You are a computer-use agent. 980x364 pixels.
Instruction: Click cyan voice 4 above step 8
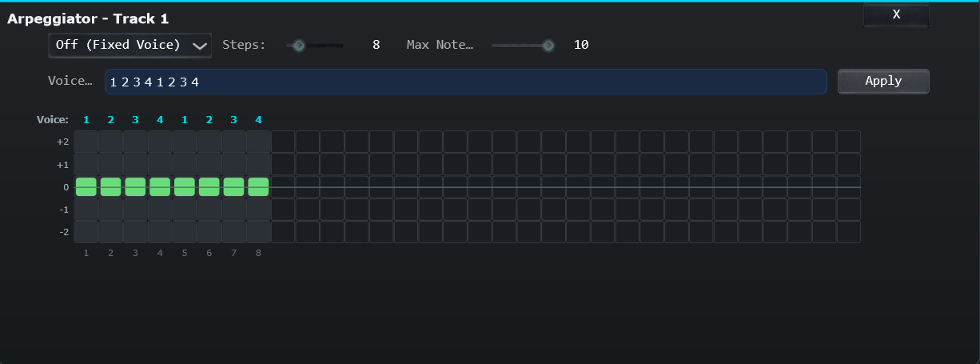(258, 120)
